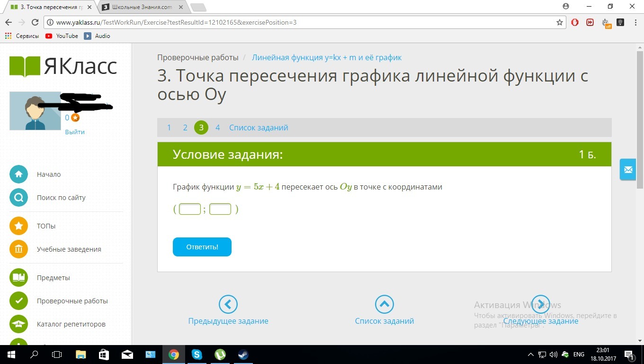Viewport: 644px width, 364px height.
Task: Click the Предыдущее задание link
Action: pos(228,321)
